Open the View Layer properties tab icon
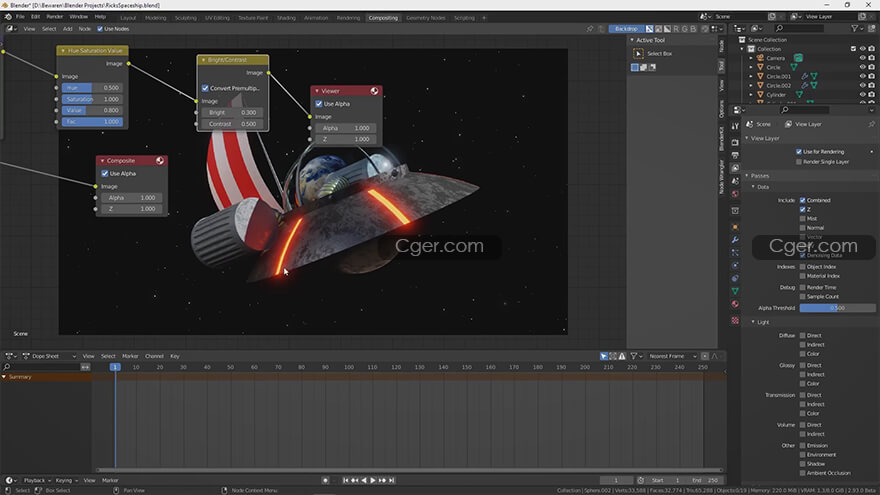The height and width of the screenshot is (495, 880). pyautogui.click(x=735, y=168)
